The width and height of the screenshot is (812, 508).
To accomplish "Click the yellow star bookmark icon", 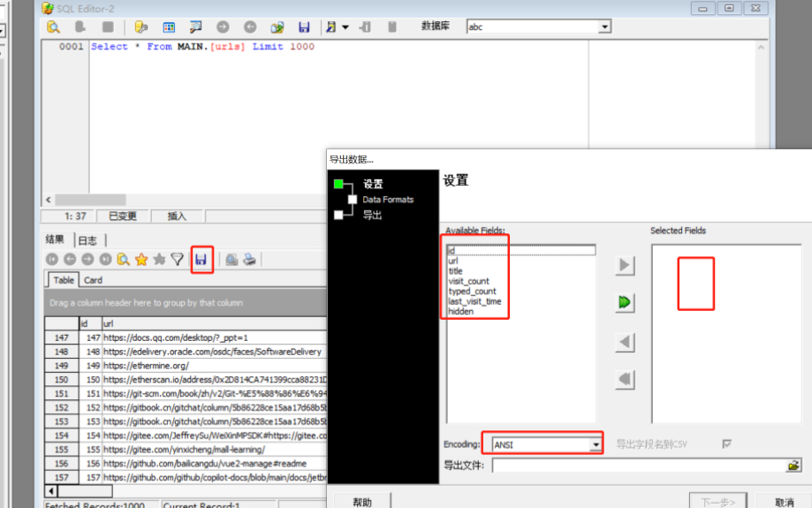I will (x=141, y=260).
